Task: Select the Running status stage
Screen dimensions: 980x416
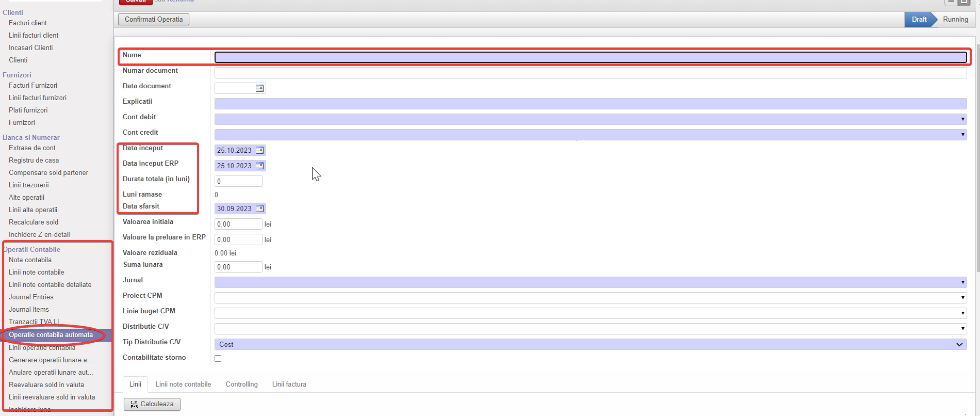Action: coord(955,20)
